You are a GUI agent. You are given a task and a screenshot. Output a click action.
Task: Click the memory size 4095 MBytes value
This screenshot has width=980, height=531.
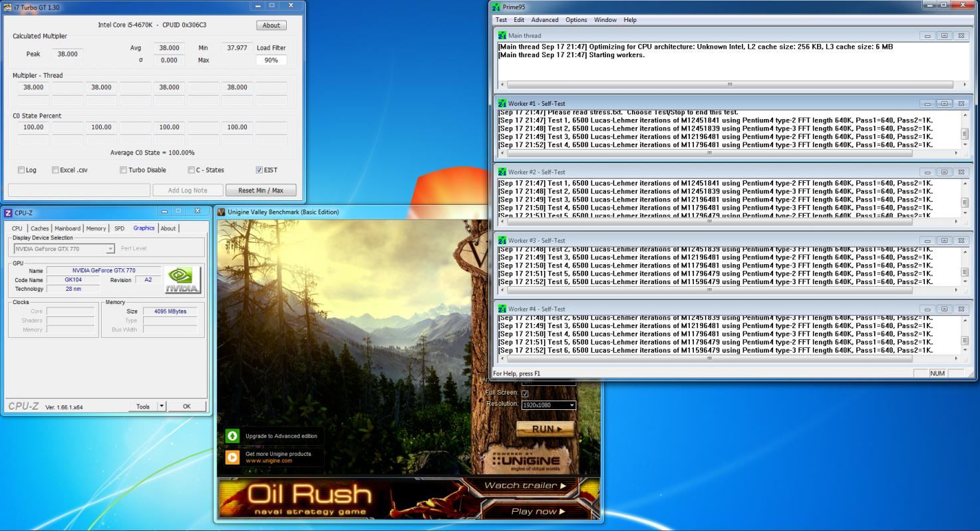tap(170, 311)
